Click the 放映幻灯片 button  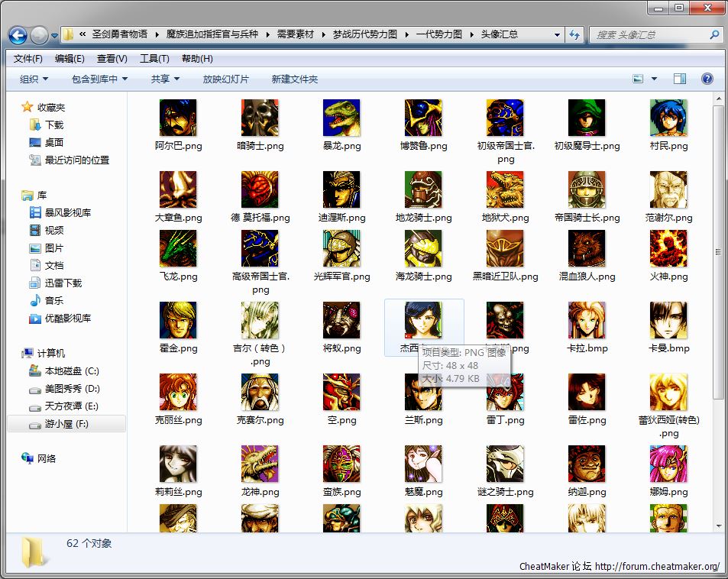225,79
